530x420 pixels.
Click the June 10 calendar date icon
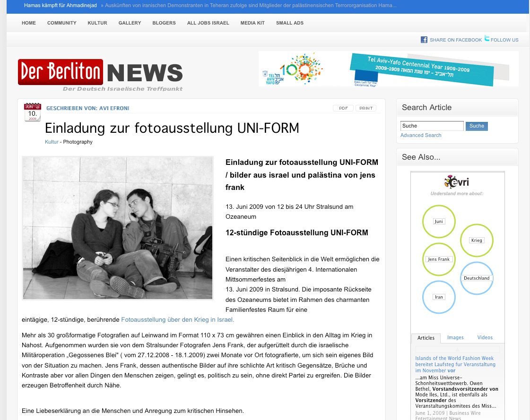pyautogui.click(x=33, y=112)
